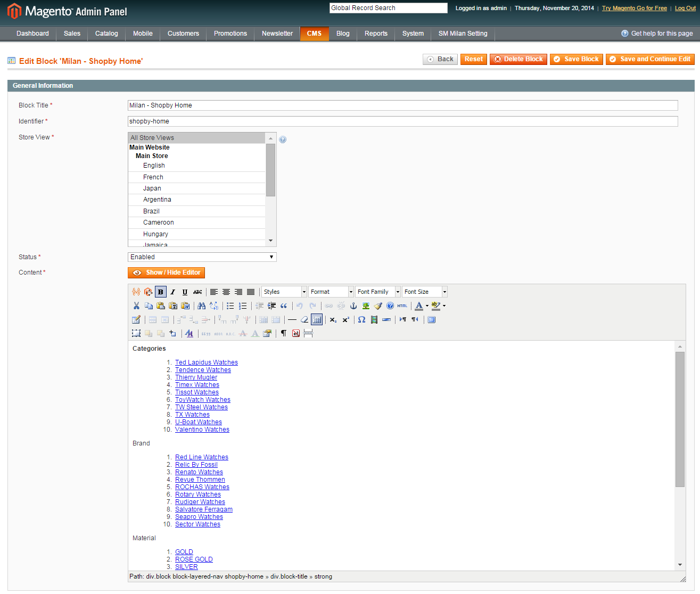Click the Block Title input field
Screen dimensions: 700x594
pyautogui.click(x=403, y=105)
